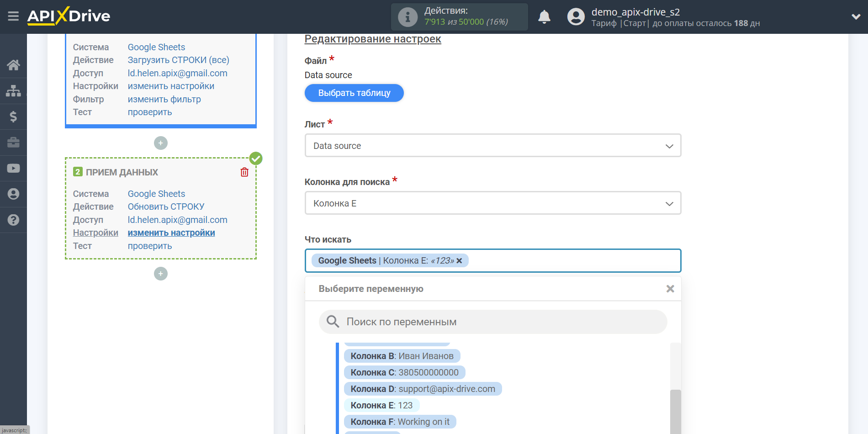Select variable Колонка D: support@apix-drive.com
The image size is (868, 434).
tap(423, 389)
